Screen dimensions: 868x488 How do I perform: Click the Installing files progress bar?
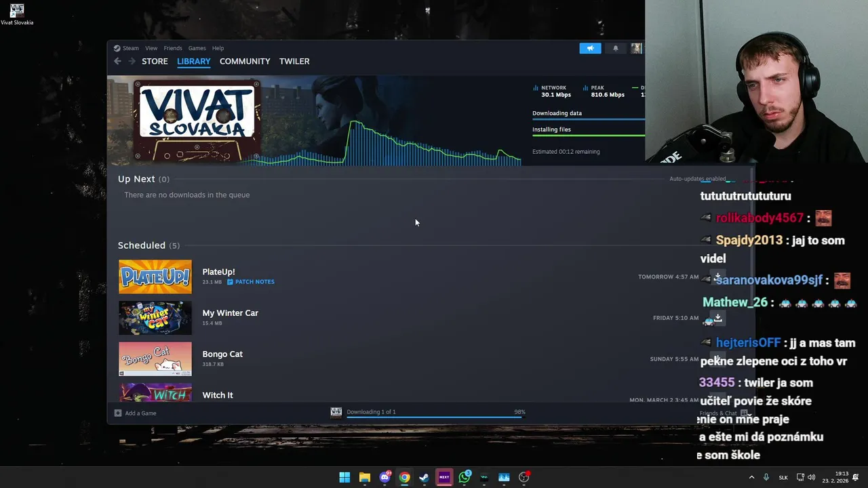coord(589,135)
